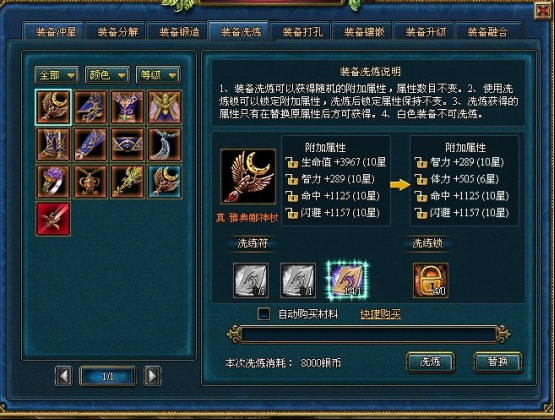Toggle lock on 生命值 +3967 attribute
555x420 pixels.
(x=292, y=162)
